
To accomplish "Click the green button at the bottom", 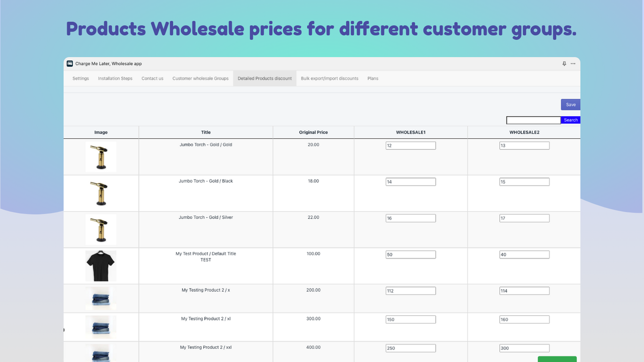I will 557,359.
